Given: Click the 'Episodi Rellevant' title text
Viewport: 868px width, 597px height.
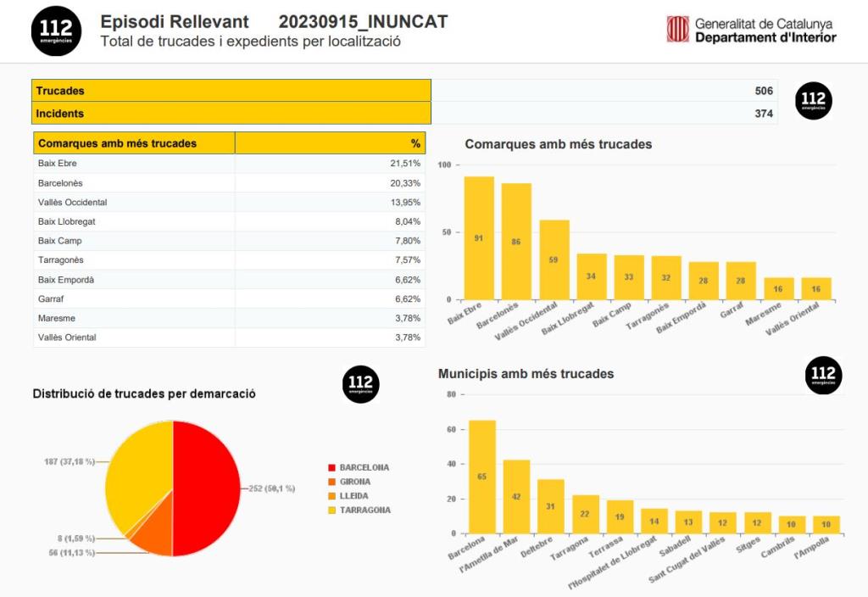Looking at the screenshot, I should point(175,21).
